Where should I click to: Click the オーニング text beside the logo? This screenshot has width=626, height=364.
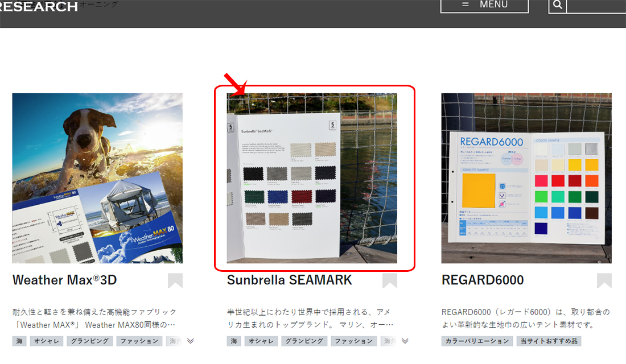tap(98, 4)
